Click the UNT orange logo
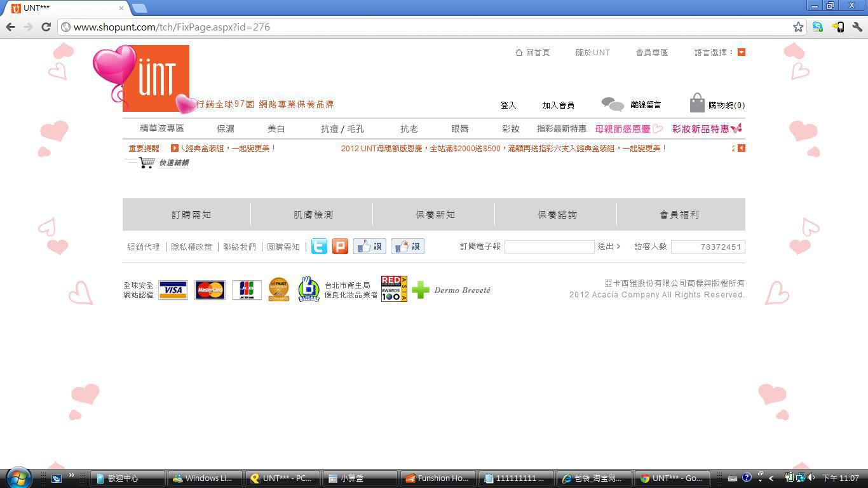This screenshot has height=488, width=868. tap(156, 78)
